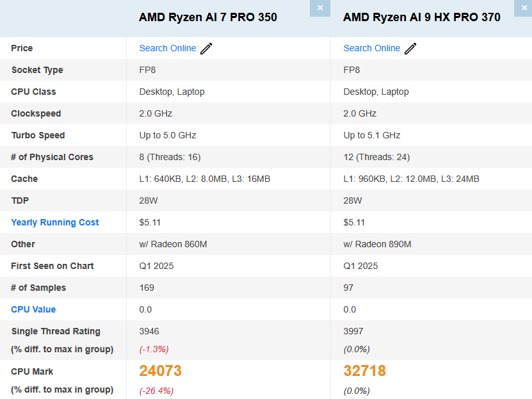Edit price pencil icon for Ryzen AI 9 HX PRO 370
Screen dimensions: 532x399
410,49
